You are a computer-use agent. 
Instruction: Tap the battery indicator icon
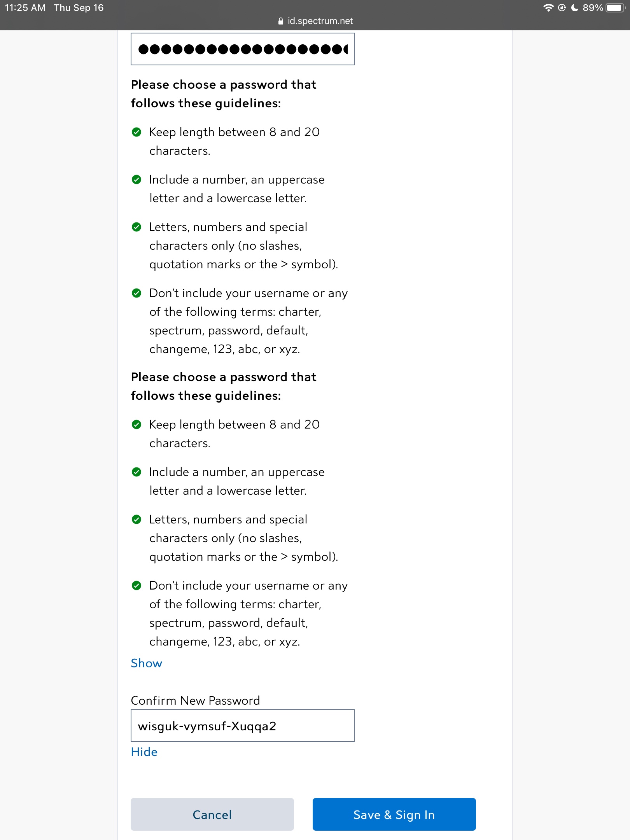(615, 8)
